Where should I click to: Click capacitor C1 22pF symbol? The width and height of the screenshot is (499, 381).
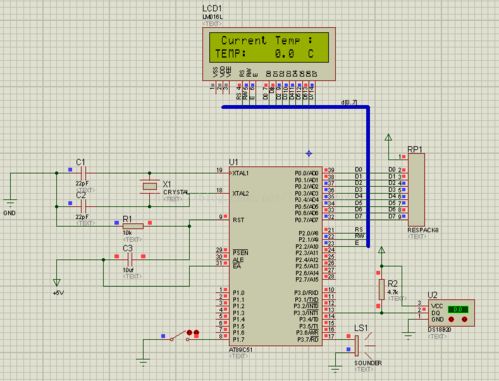(x=84, y=173)
